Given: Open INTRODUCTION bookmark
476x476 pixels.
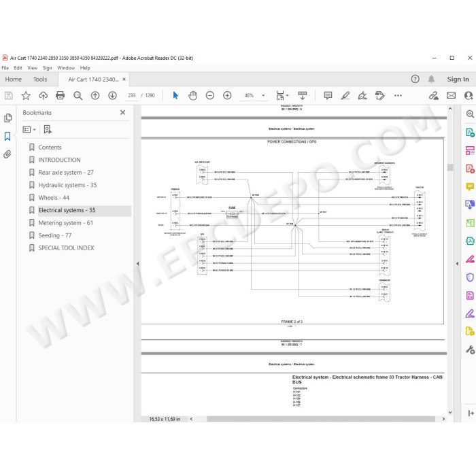Looking at the screenshot, I should coord(60,160).
